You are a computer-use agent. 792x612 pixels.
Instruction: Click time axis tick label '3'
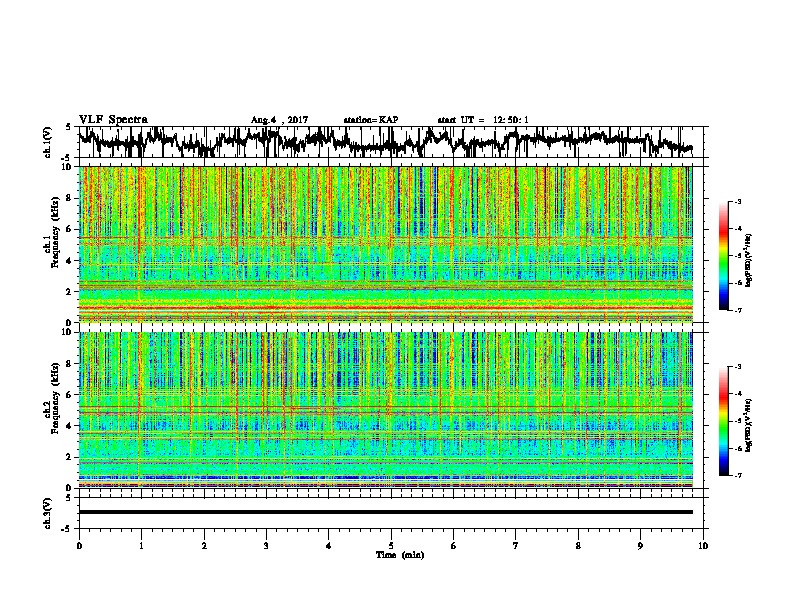tap(266, 546)
